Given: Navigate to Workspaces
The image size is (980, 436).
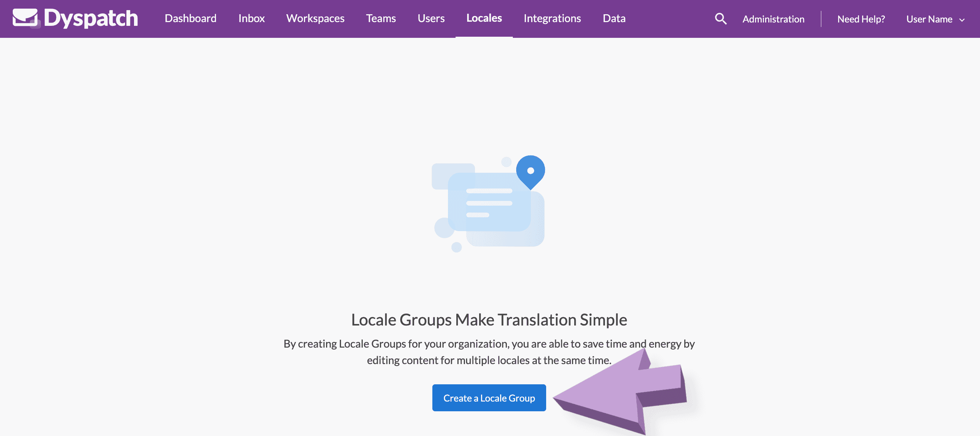Looking at the screenshot, I should point(316,18).
